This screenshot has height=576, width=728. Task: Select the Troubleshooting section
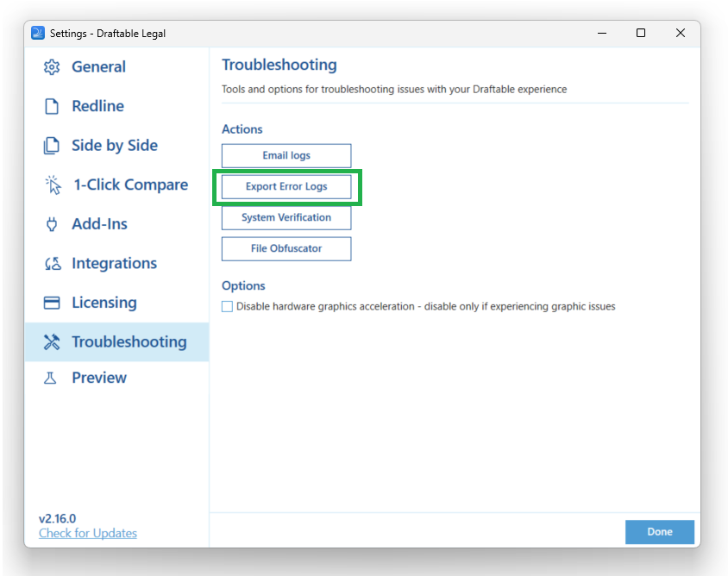116,342
